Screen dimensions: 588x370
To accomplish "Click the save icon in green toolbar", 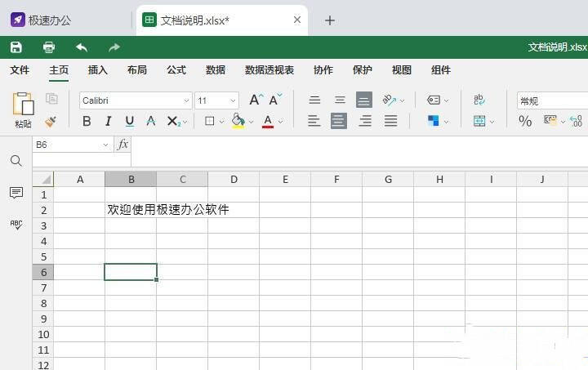I will click(16, 47).
